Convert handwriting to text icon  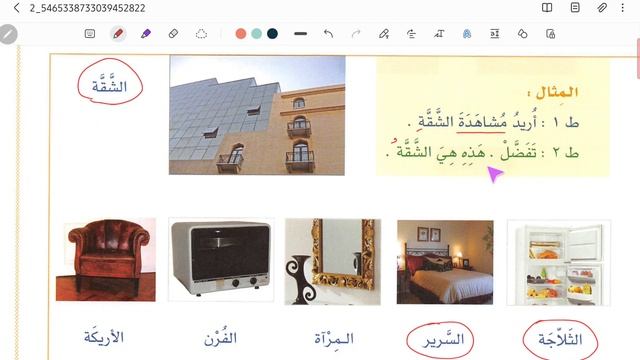(x=439, y=34)
